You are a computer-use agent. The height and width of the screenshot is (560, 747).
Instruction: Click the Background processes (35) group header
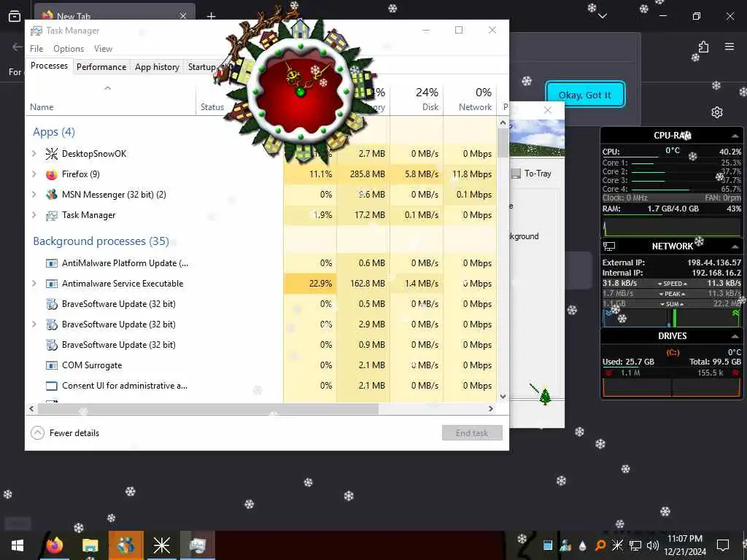coord(101,241)
